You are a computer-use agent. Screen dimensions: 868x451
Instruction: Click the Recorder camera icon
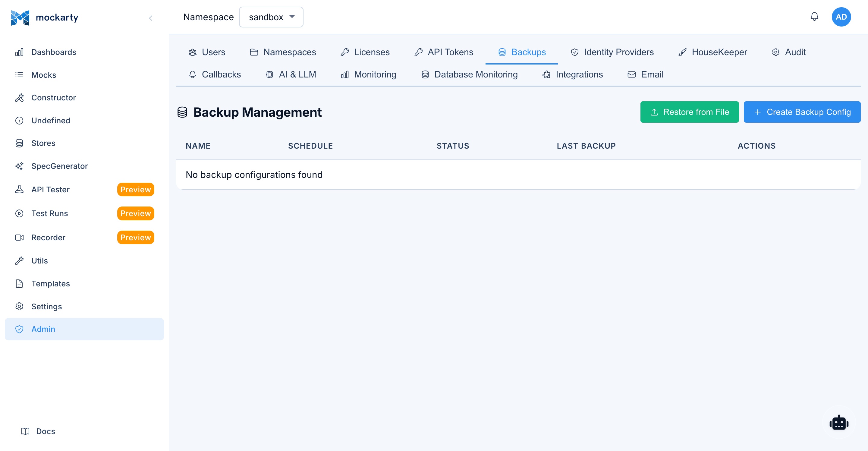pyautogui.click(x=19, y=238)
